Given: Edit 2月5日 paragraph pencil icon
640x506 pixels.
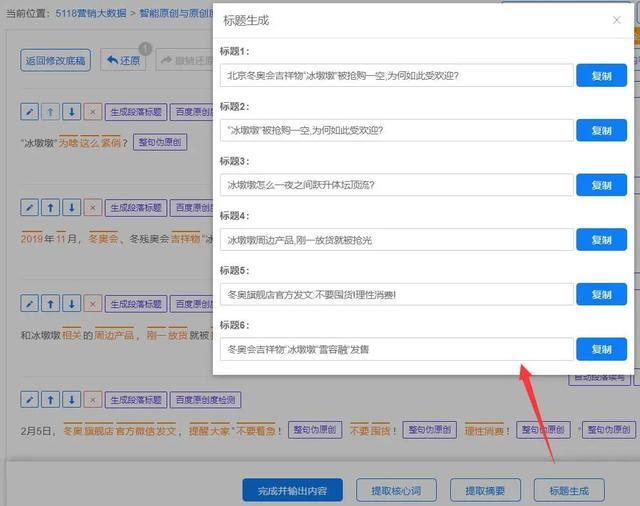Looking at the screenshot, I should coord(29,399).
